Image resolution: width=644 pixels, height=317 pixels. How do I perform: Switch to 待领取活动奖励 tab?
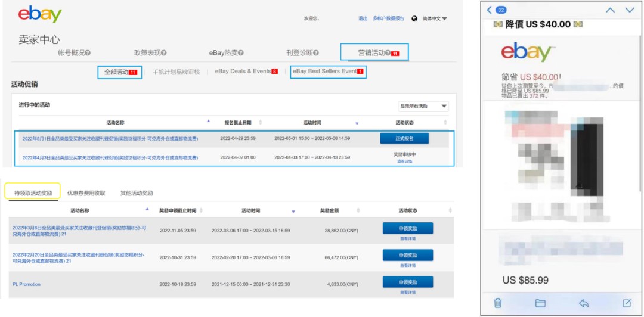(33, 192)
